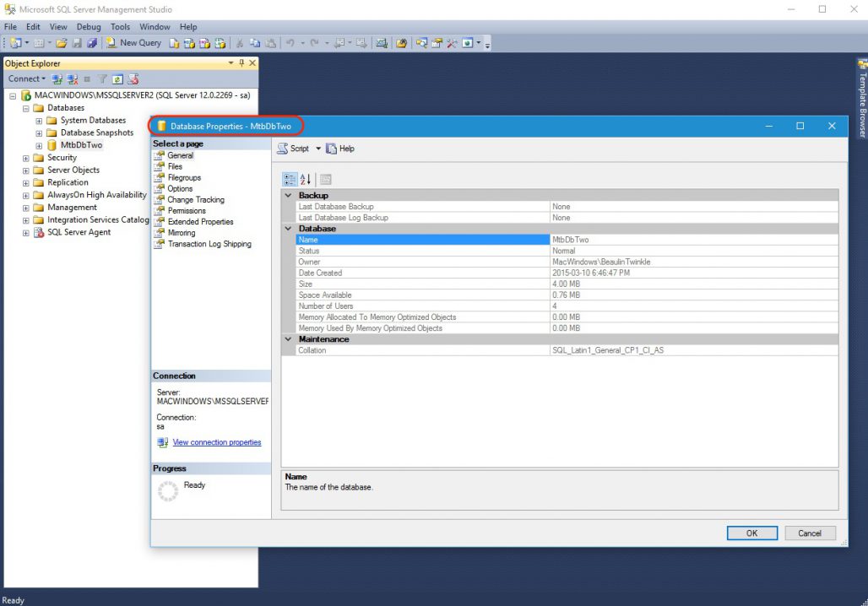Open the Toolbox wrench and hammer icon
The image size is (868, 606).
(452, 43)
